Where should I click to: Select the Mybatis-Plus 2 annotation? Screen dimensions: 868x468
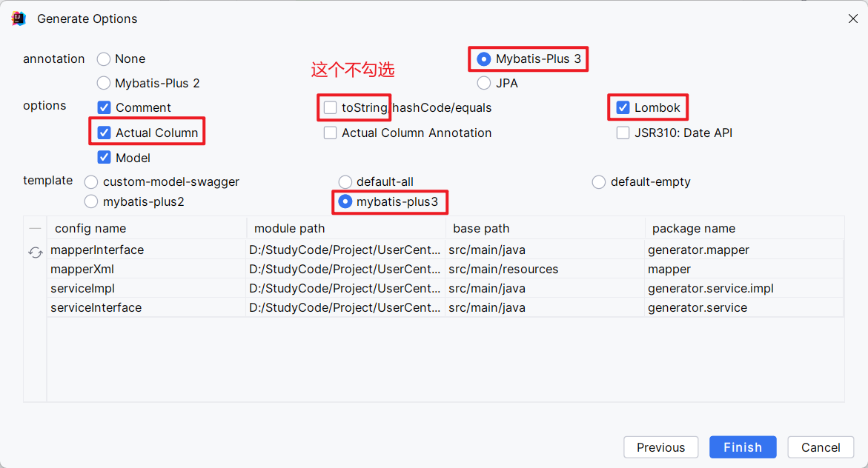coord(104,83)
